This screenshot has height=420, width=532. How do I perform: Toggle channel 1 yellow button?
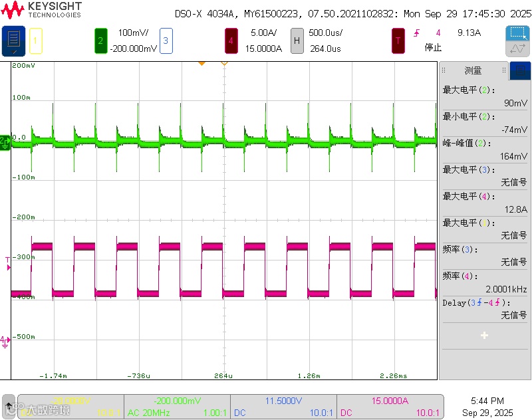click(x=36, y=41)
